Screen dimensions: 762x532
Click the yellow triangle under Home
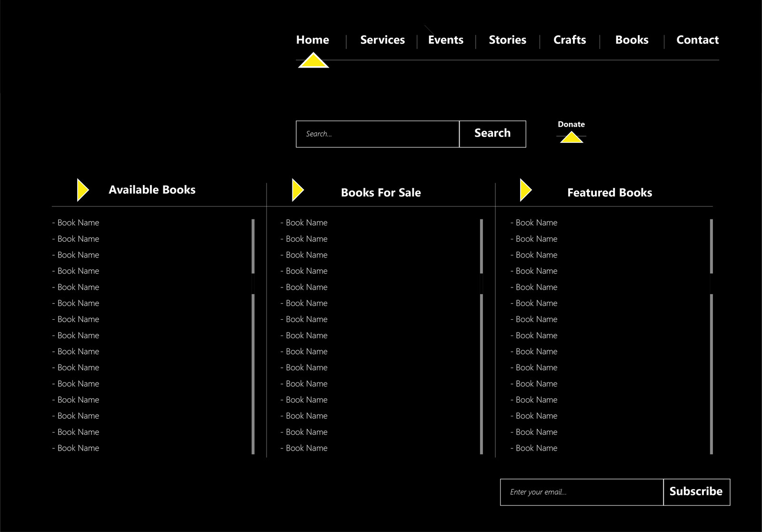[313, 61]
